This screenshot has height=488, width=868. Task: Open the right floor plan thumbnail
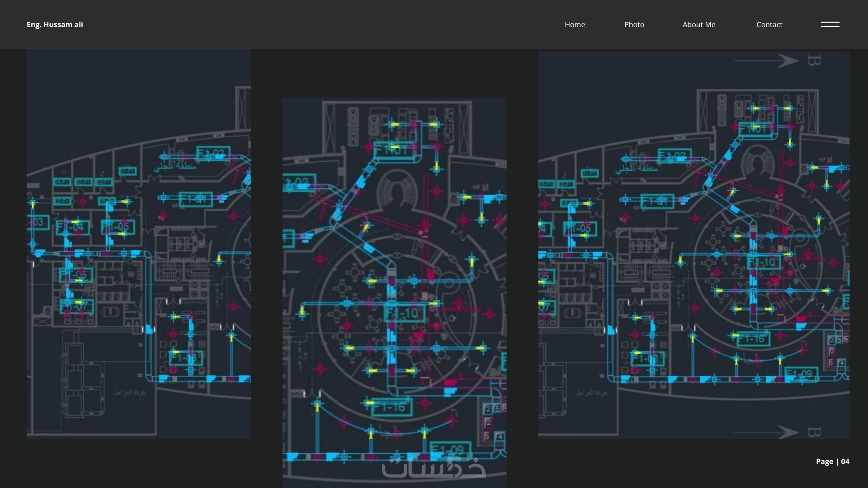[693, 245]
